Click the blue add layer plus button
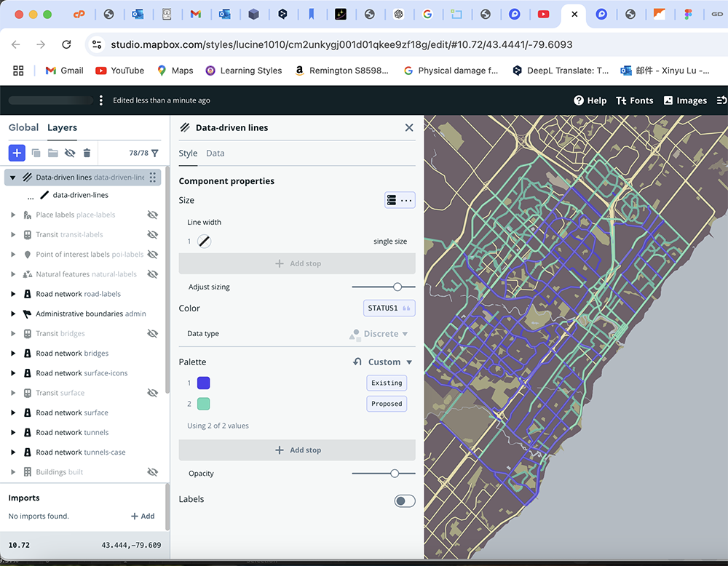Viewport: 728px width, 566px height. [17, 153]
